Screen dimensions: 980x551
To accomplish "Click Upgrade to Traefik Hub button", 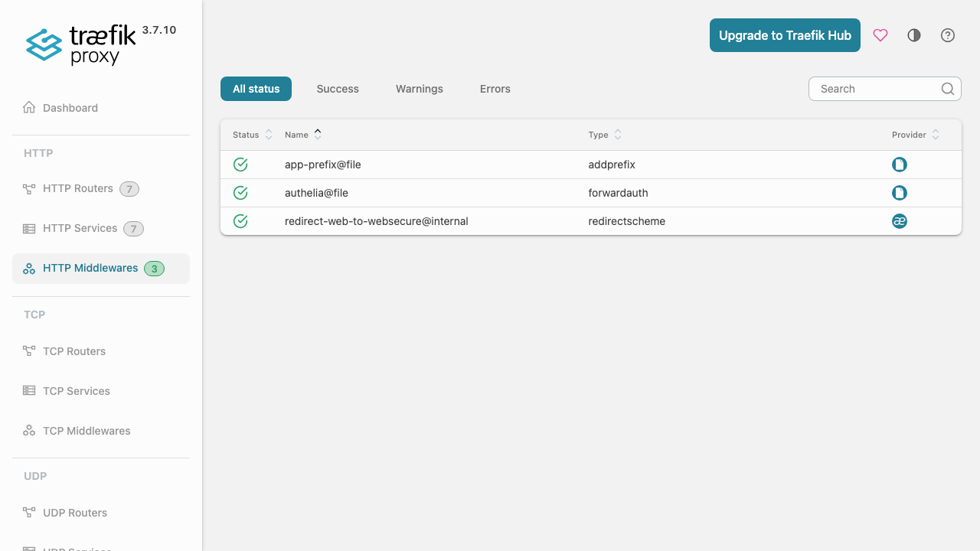I will point(785,35).
